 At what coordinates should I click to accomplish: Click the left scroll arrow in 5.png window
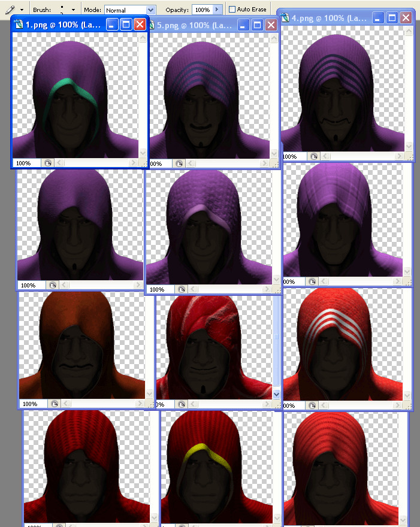(191, 163)
